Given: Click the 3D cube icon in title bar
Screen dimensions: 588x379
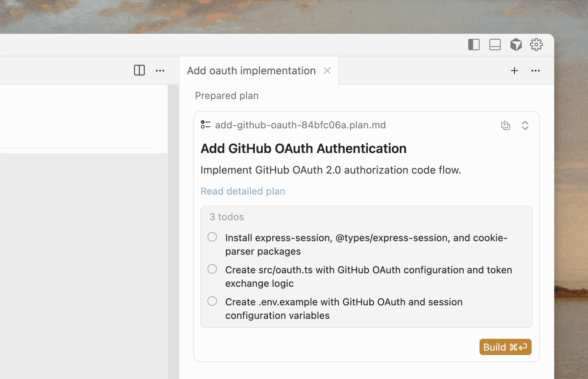Looking at the screenshot, I should 516,45.
